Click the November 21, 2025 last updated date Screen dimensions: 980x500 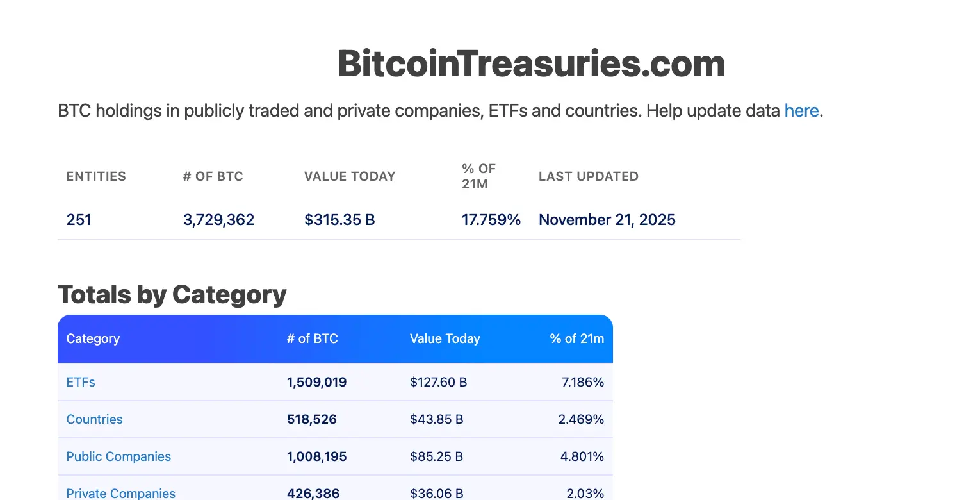607,220
